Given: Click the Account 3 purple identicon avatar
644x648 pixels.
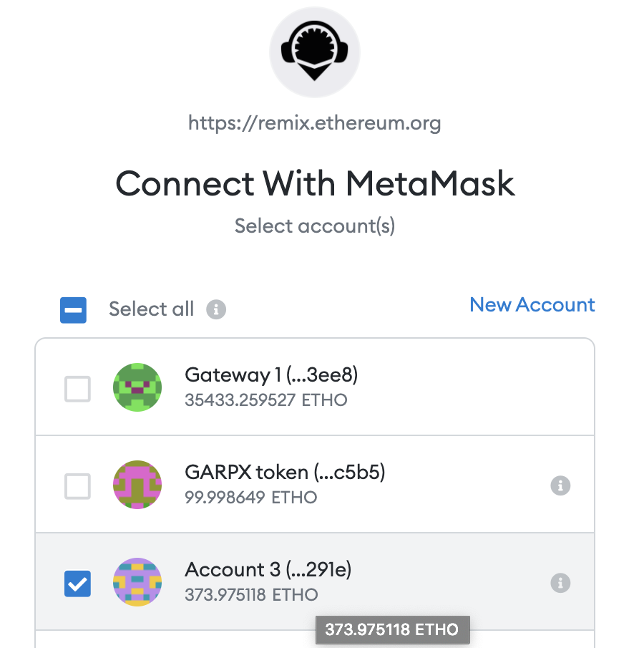Looking at the screenshot, I should [137, 582].
